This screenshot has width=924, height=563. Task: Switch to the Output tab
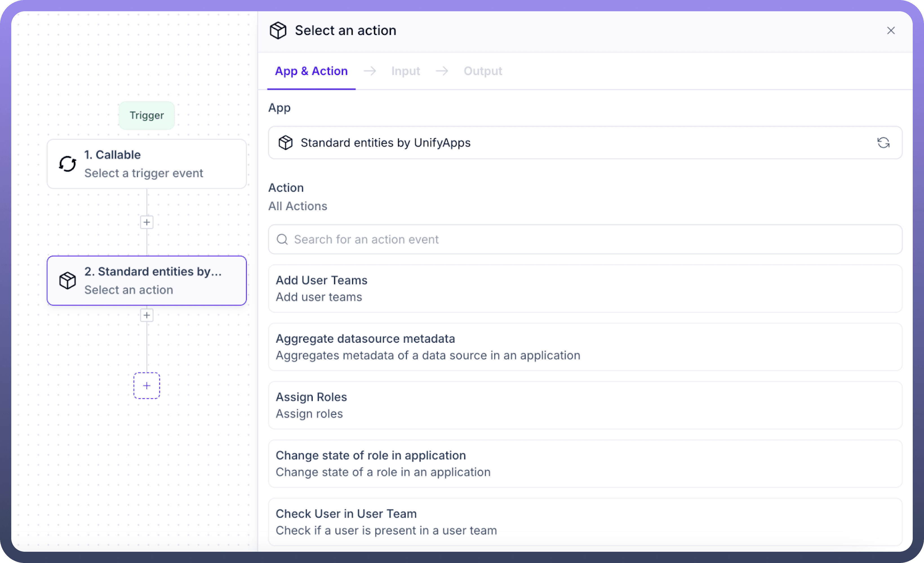(483, 71)
